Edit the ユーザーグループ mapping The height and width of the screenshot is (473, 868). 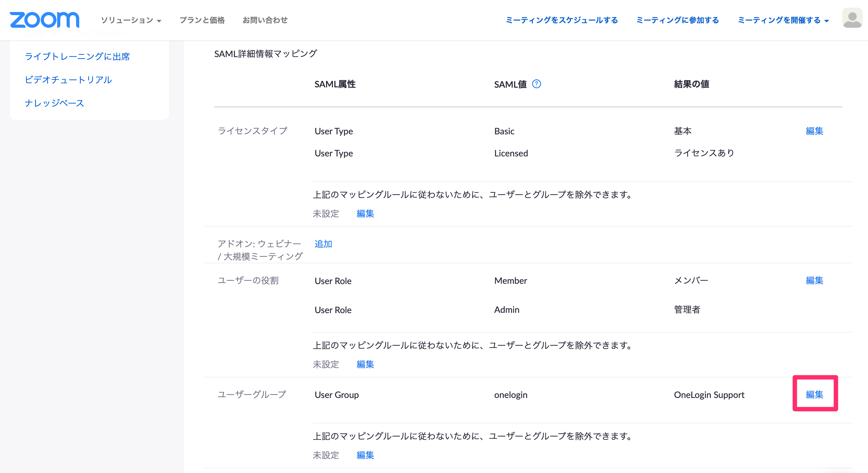click(x=814, y=394)
